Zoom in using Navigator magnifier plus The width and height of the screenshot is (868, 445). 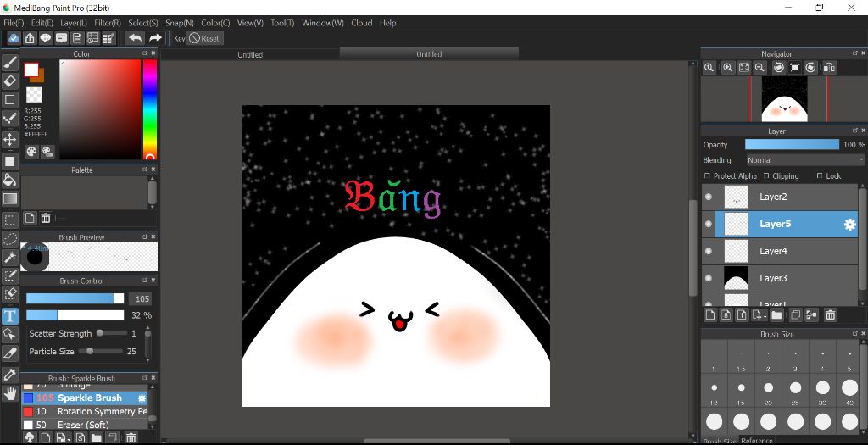pyautogui.click(x=728, y=68)
